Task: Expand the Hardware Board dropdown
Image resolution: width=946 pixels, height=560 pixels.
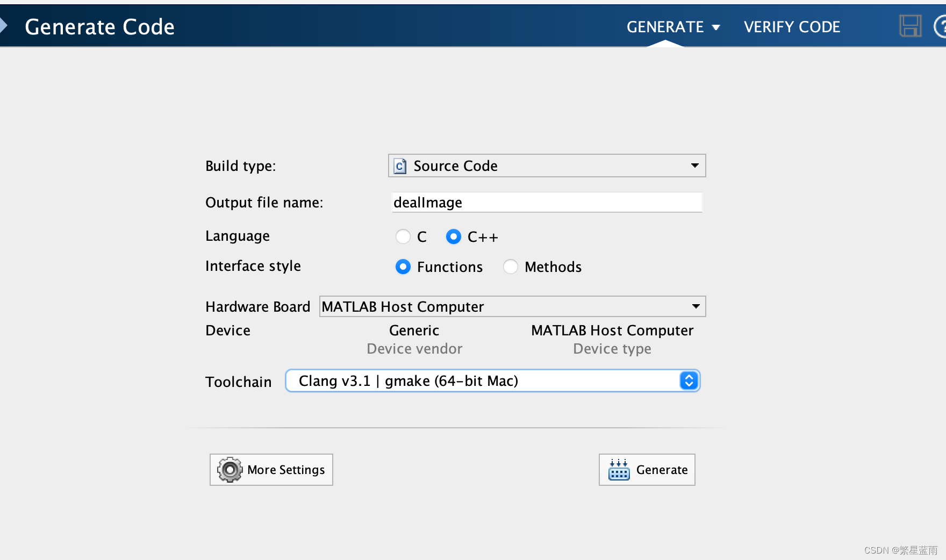Action: (696, 306)
